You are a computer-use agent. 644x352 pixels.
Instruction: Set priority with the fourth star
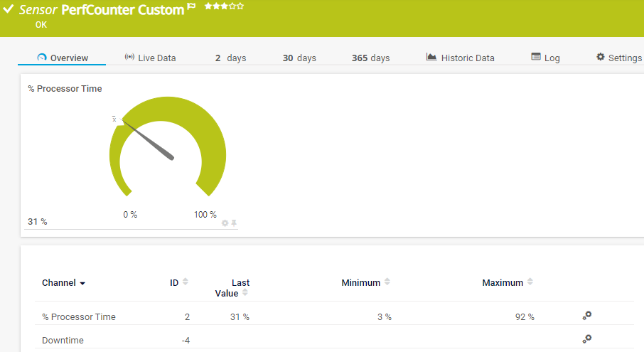coord(232,6)
